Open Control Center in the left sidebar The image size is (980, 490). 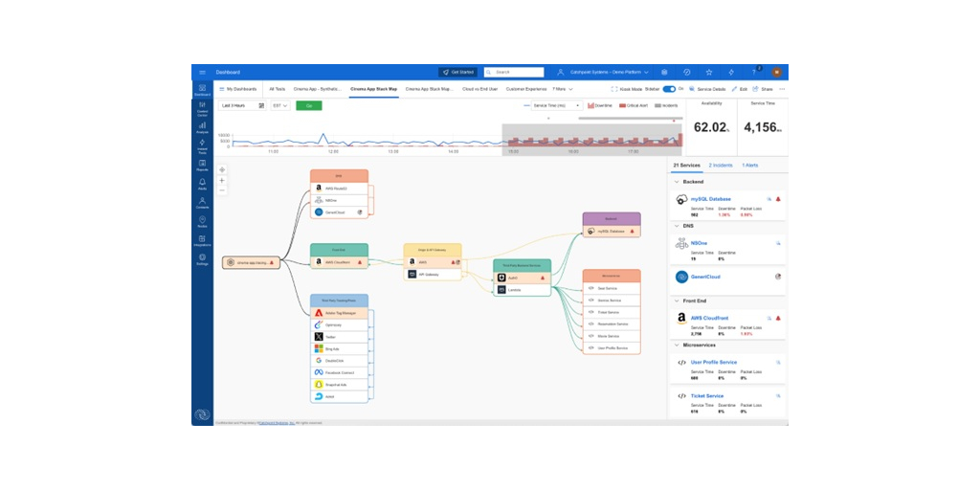[x=202, y=108]
